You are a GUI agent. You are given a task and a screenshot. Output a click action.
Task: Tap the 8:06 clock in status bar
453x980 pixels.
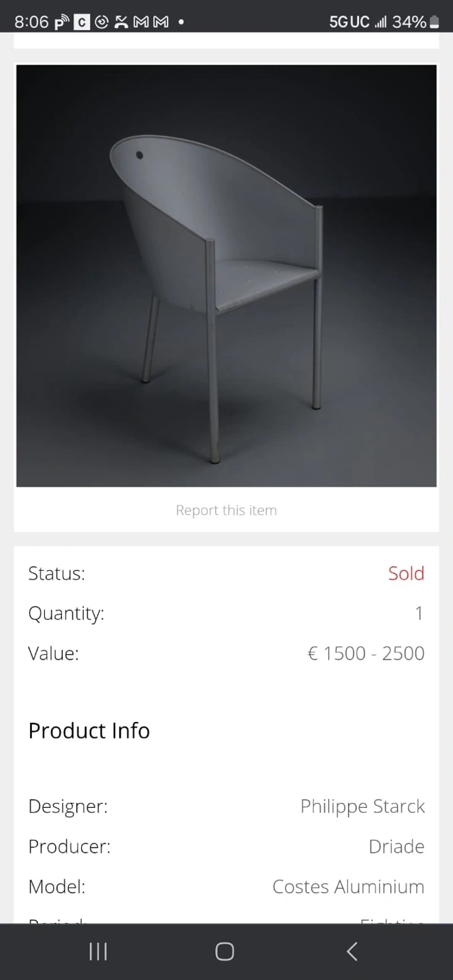point(31,22)
